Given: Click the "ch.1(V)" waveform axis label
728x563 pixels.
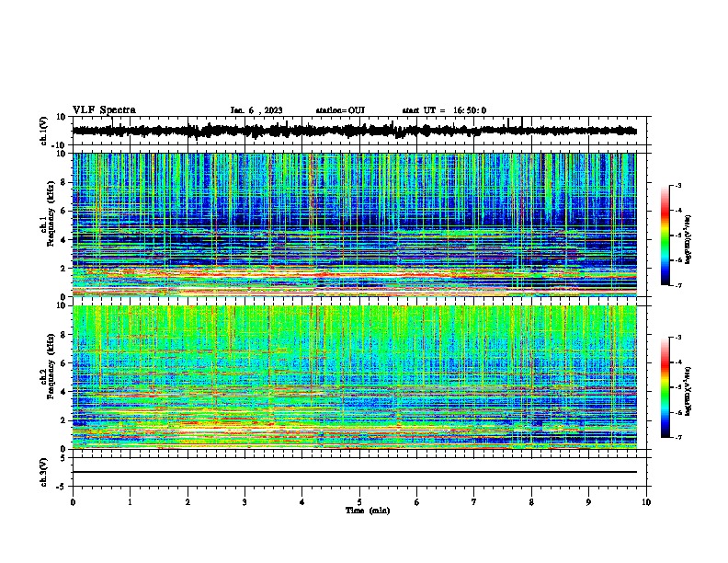Looking at the screenshot, I should point(44,131).
